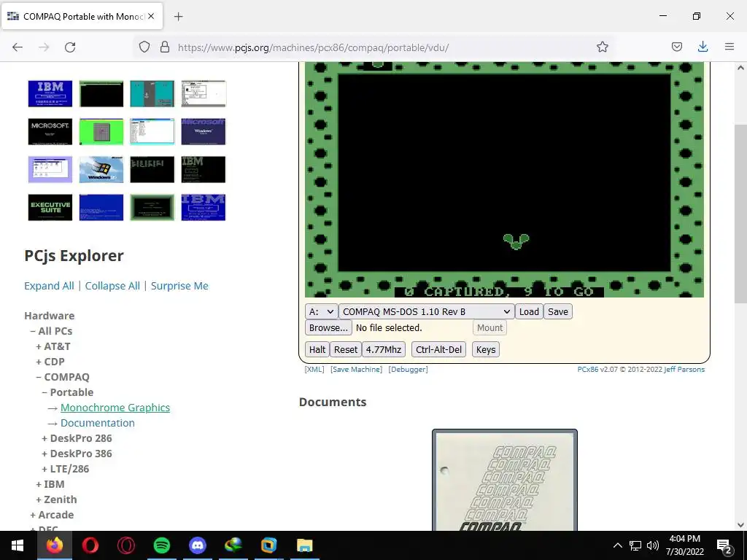The image size is (747, 560).
Task: Reload the current page
Action: [70, 47]
